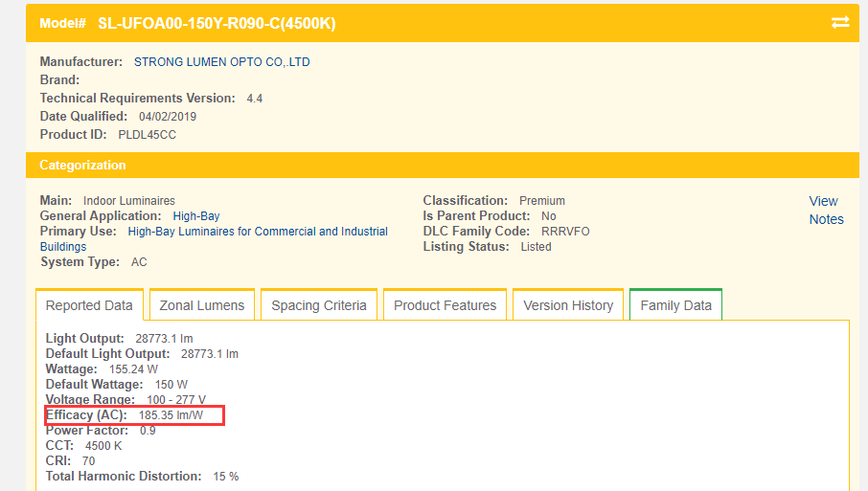Click the Product ID value PLDL45CC
The width and height of the screenshot is (868, 491).
click(147, 135)
